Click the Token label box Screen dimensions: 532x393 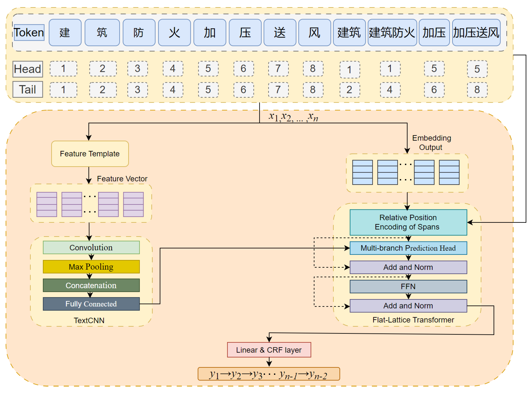click(x=29, y=33)
